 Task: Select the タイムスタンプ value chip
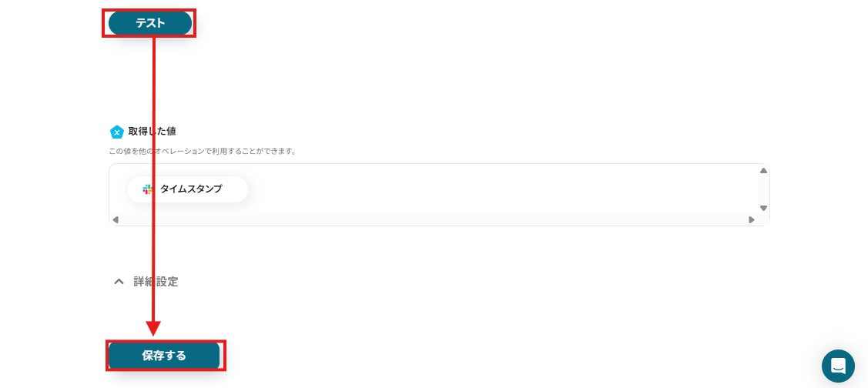tap(187, 189)
